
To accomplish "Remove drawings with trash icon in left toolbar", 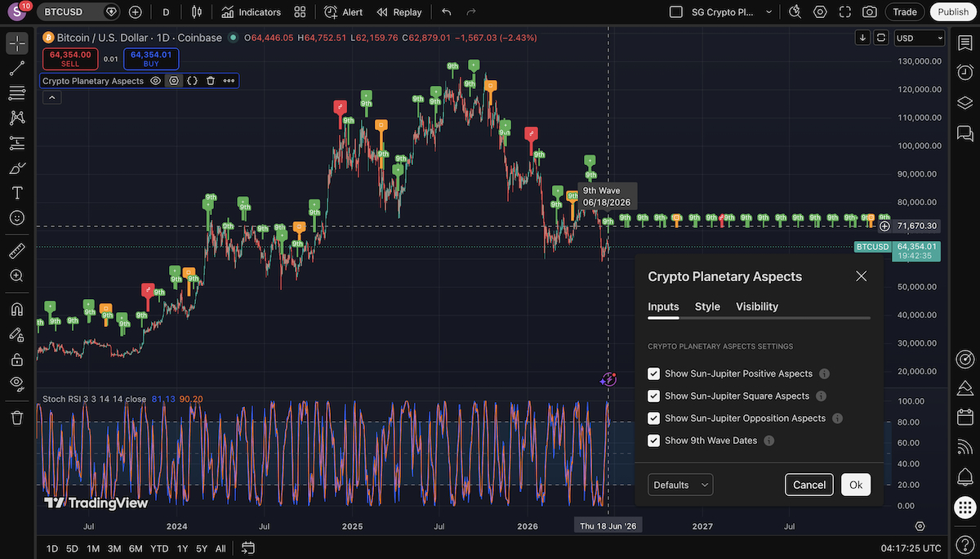I will (x=16, y=418).
